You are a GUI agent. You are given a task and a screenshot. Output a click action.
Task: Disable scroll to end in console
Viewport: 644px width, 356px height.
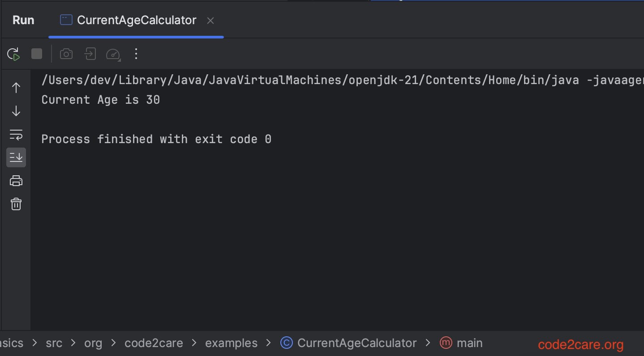(x=16, y=157)
